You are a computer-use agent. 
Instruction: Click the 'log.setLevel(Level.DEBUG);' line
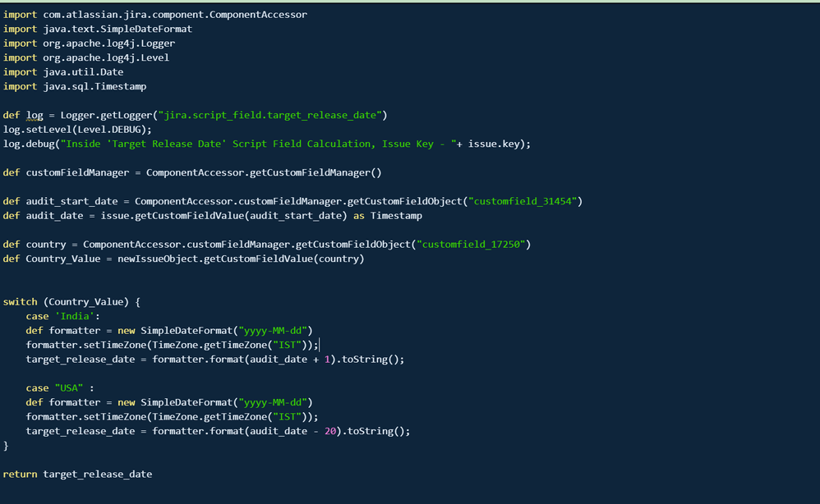[x=77, y=130]
